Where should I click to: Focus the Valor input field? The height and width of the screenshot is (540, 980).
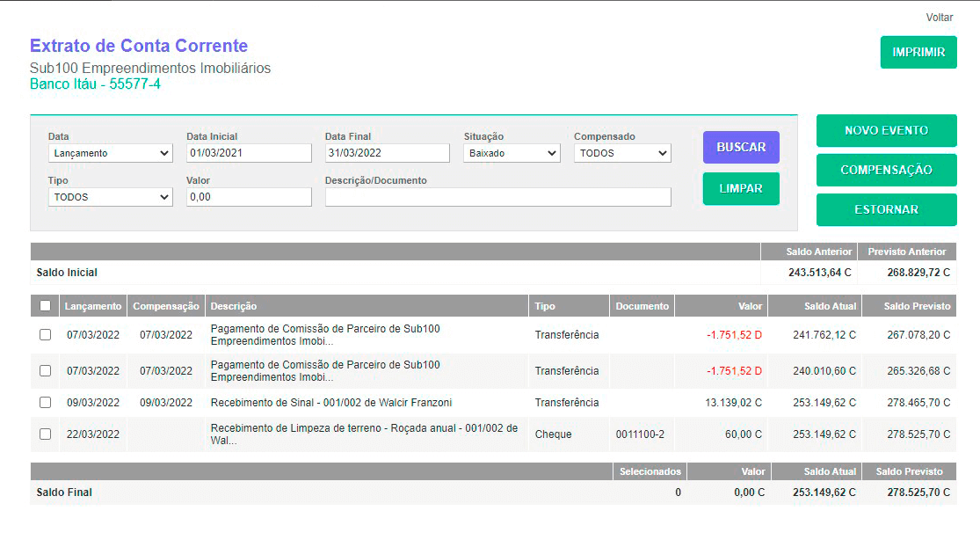249,197
